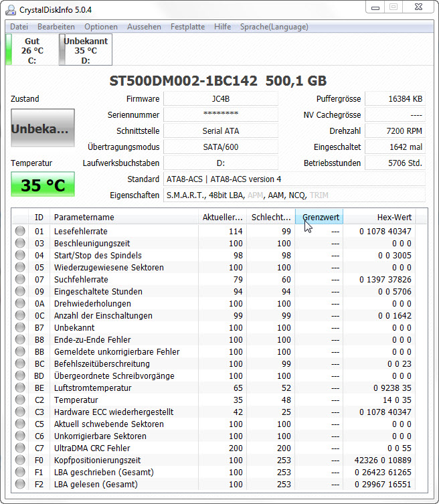Image resolution: width=439 pixels, height=504 pixels.
Task: Open the Datei menu
Action: click(x=19, y=27)
